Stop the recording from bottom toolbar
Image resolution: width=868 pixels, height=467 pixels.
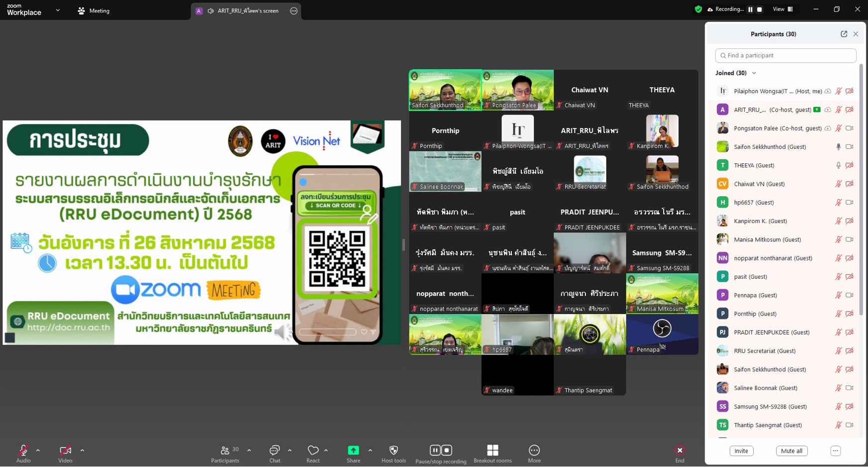coord(447,450)
